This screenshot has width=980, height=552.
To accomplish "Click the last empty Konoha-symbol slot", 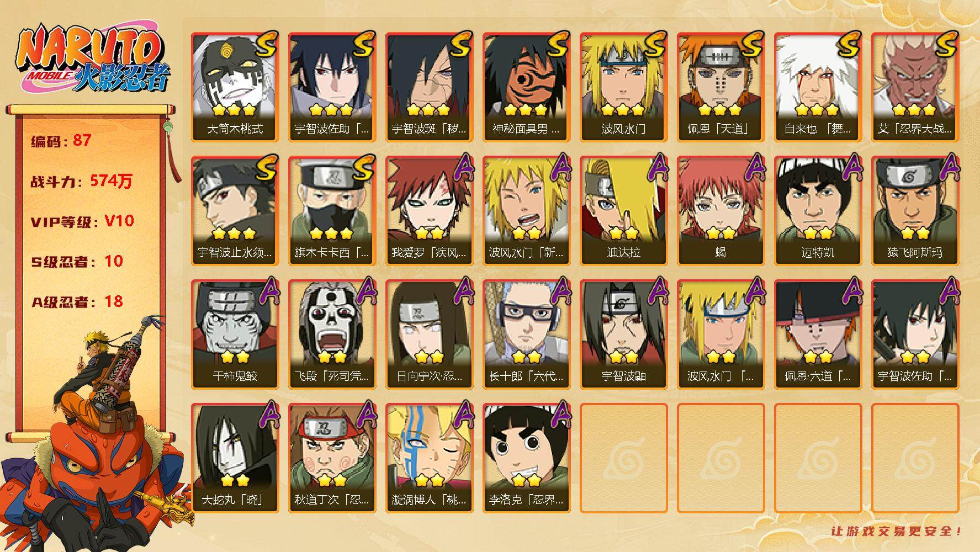I will click(915, 458).
